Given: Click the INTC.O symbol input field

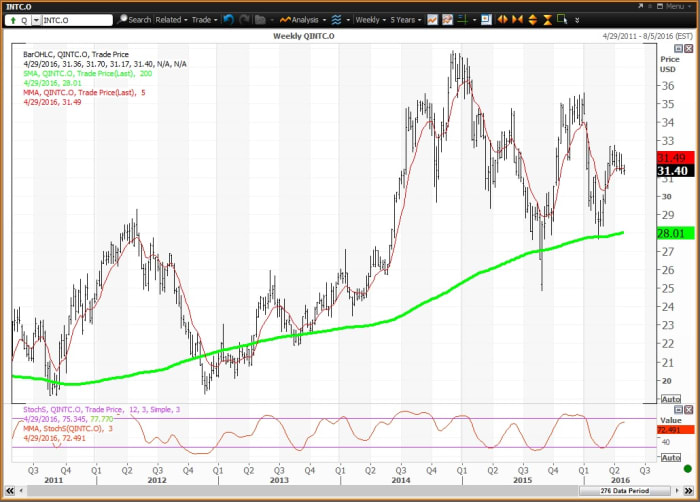Looking at the screenshot, I should pyautogui.click(x=76, y=19).
